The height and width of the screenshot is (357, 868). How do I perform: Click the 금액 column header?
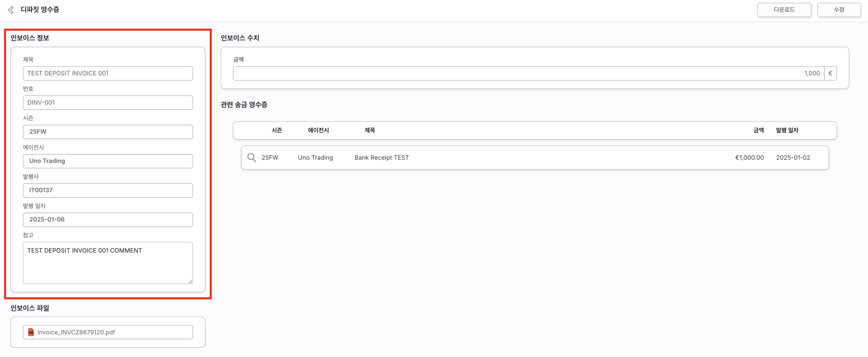coord(758,130)
